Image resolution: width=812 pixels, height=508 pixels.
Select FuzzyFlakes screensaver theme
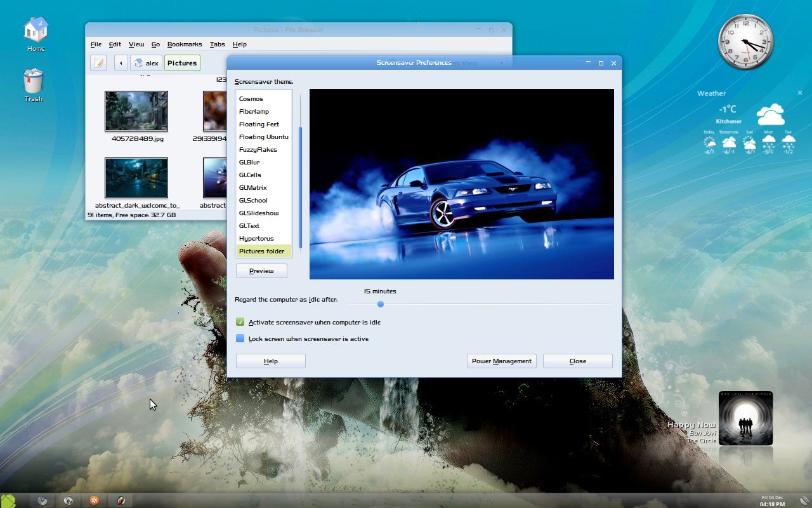pos(264,150)
